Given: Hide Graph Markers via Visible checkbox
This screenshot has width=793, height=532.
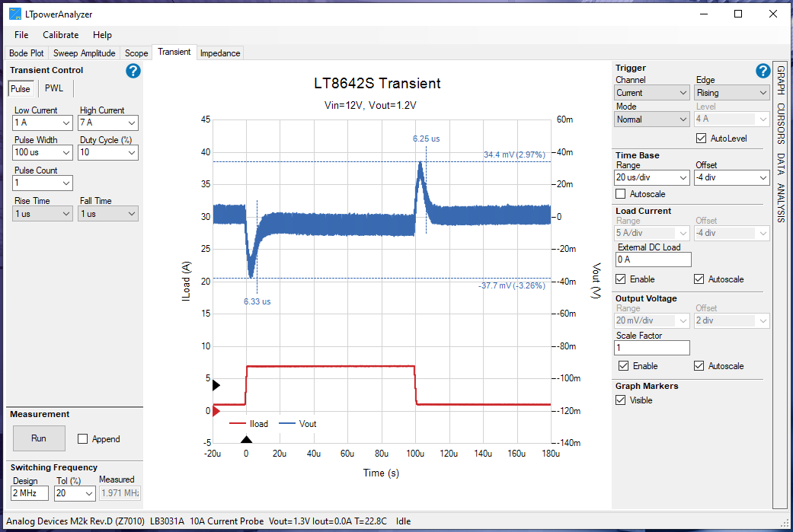Looking at the screenshot, I should click(622, 400).
